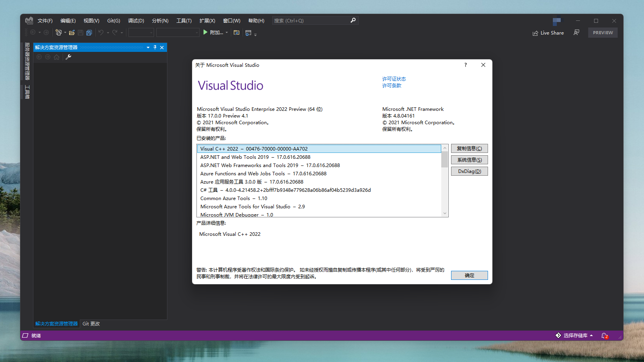Click the PREVIEW badge button
Screen dimensions: 644x362
tap(603, 33)
